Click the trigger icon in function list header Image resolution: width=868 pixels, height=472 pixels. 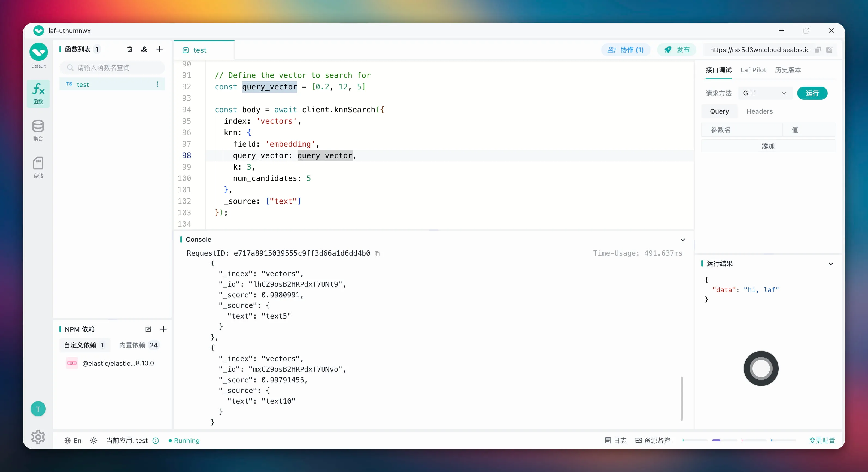pyautogui.click(x=144, y=49)
